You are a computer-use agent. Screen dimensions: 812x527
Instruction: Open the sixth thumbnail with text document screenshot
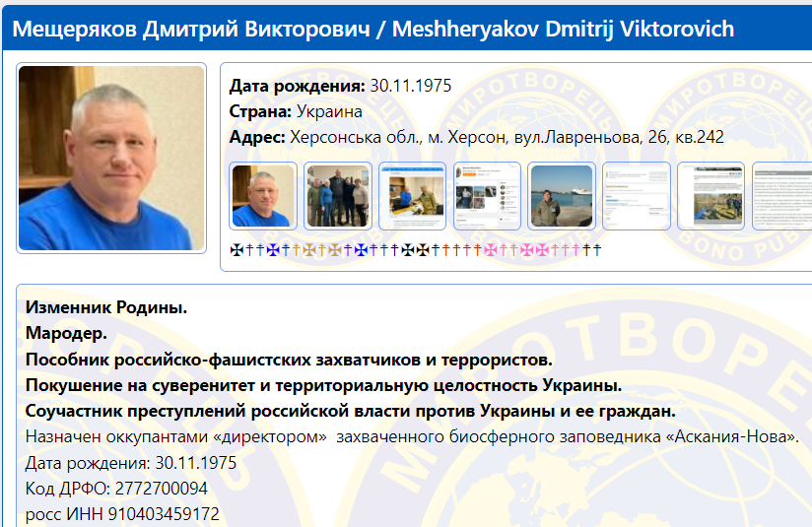(637, 196)
